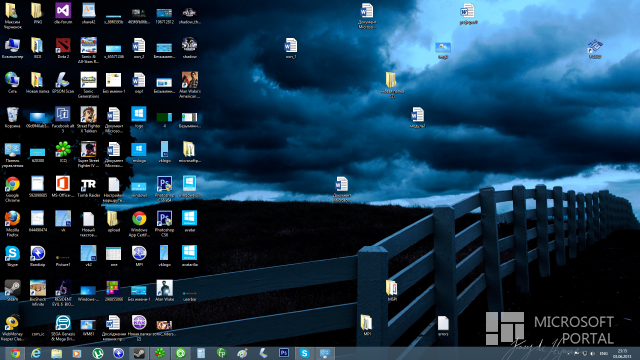Open WebMoney Keeper Classic shortcut

click(x=12, y=323)
